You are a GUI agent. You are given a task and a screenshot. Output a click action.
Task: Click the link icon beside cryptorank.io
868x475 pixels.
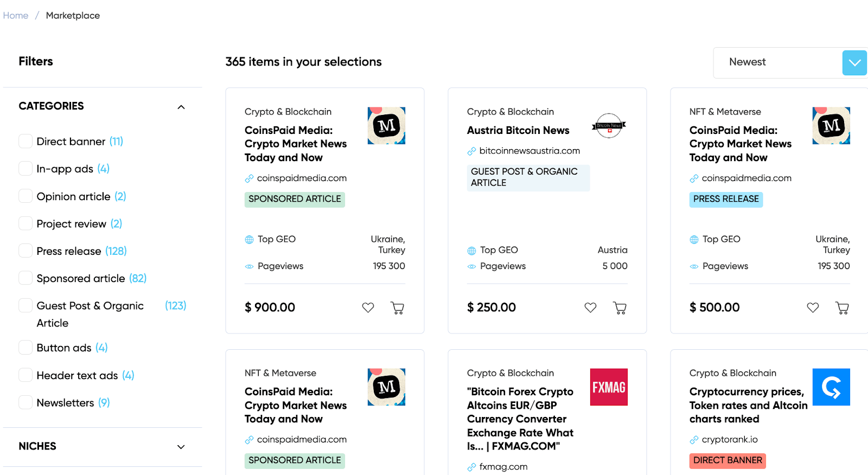click(x=694, y=439)
